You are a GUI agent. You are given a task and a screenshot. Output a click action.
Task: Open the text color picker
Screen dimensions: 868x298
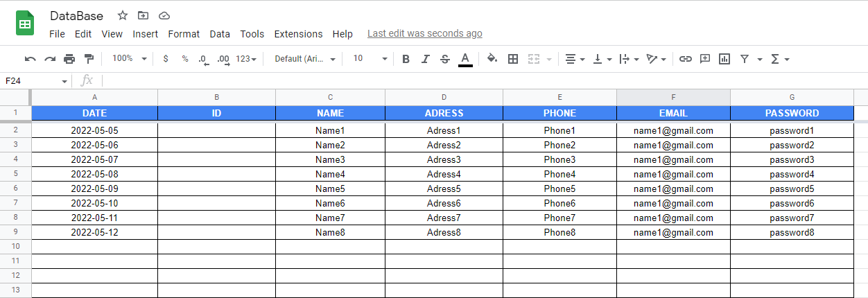pos(465,59)
